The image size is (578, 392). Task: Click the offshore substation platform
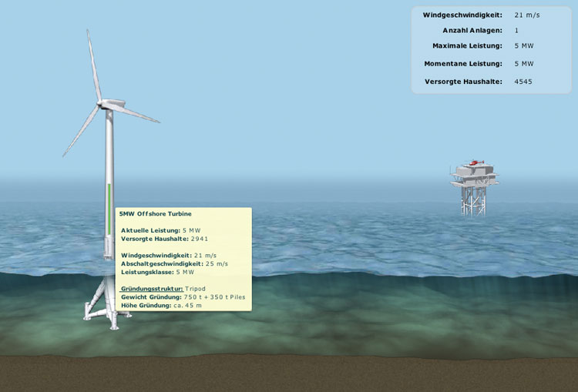[474, 178]
